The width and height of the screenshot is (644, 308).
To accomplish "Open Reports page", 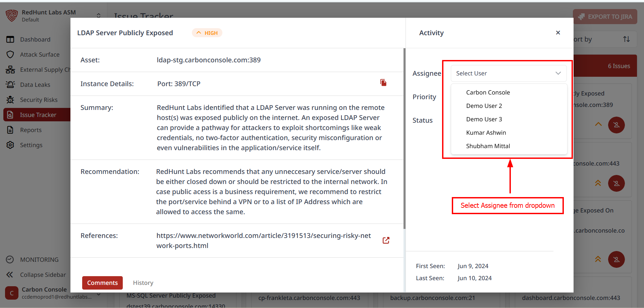I will 31,130.
